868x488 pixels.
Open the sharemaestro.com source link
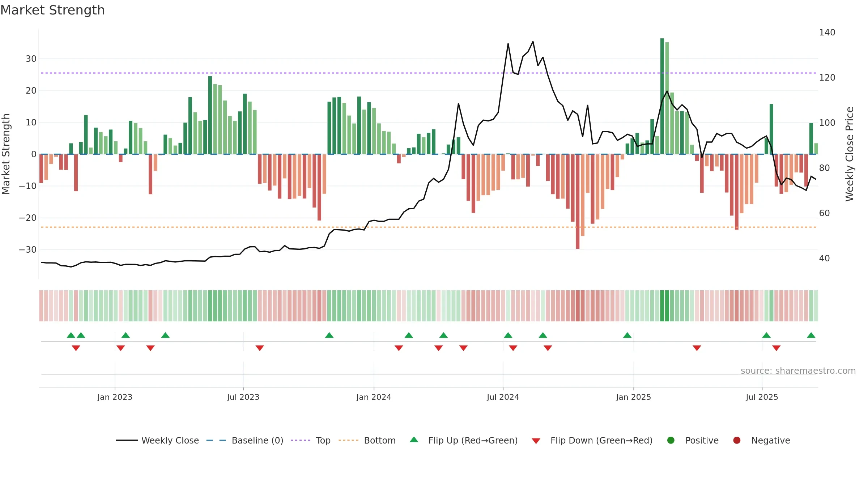click(x=798, y=371)
